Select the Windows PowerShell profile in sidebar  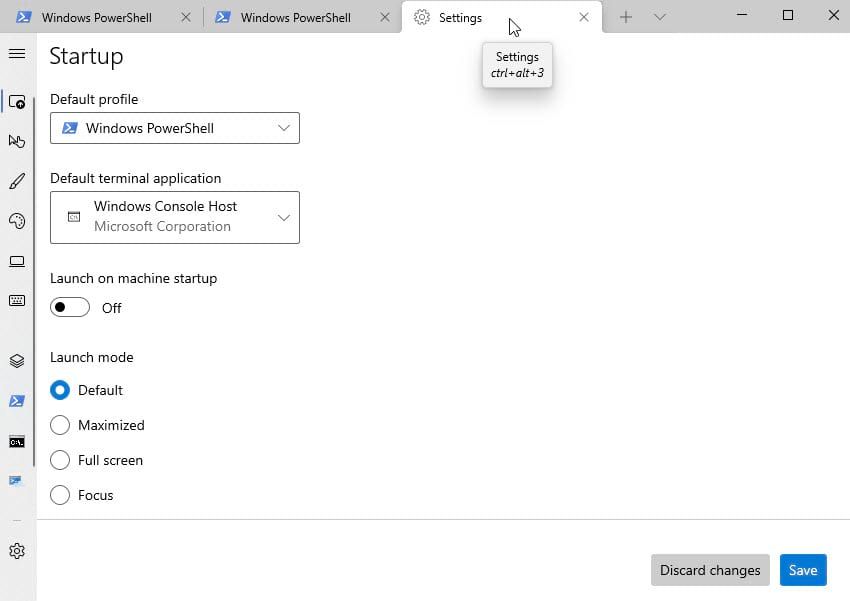[x=16, y=401]
